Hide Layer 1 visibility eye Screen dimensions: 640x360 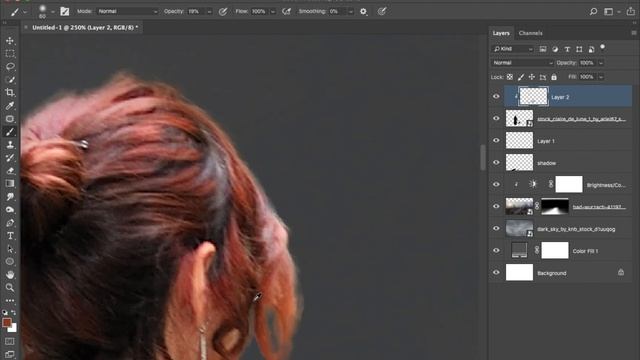click(x=496, y=140)
